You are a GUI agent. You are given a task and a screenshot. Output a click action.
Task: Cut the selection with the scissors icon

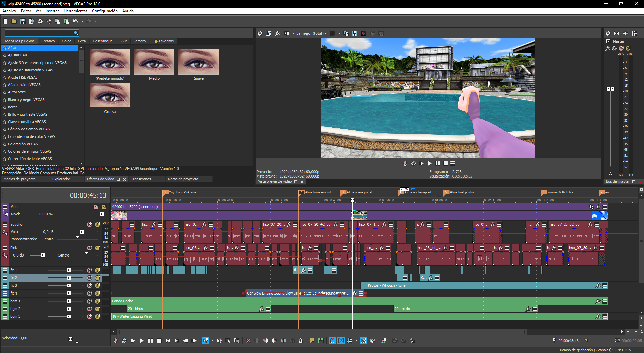pos(49,21)
